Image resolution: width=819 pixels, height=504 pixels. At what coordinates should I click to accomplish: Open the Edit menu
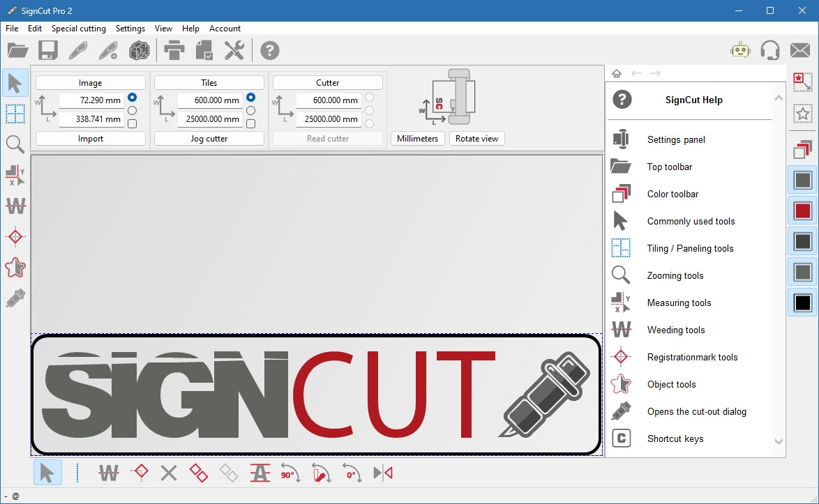(x=34, y=28)
